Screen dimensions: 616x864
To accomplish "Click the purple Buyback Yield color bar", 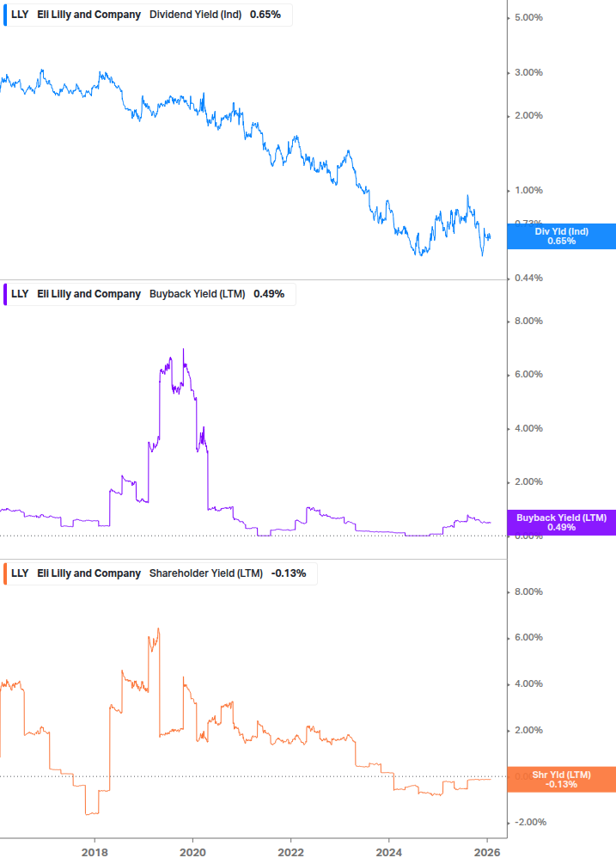I will click(5, 294).
